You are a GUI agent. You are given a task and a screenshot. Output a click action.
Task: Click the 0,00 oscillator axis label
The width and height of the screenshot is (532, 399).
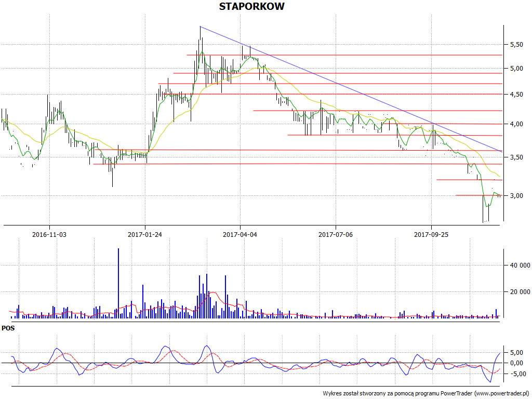coord(516,363)
